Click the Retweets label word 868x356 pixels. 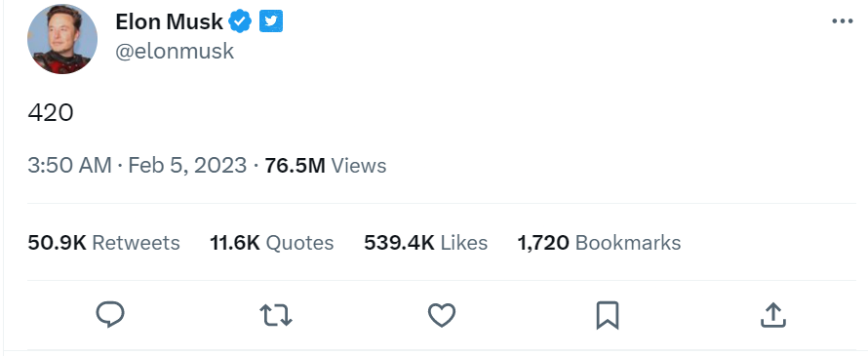[x=136, y=243]
